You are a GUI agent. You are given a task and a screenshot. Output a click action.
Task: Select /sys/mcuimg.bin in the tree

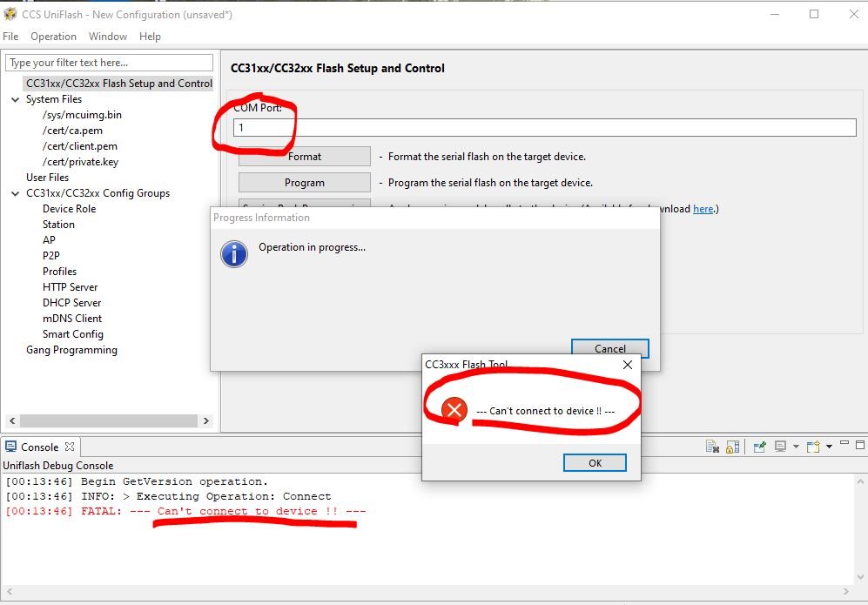82,115
